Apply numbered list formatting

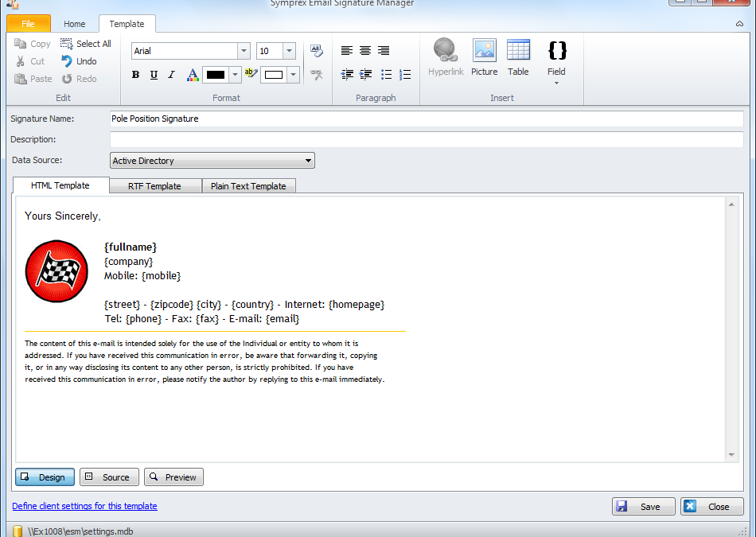(x=404, y=74)
